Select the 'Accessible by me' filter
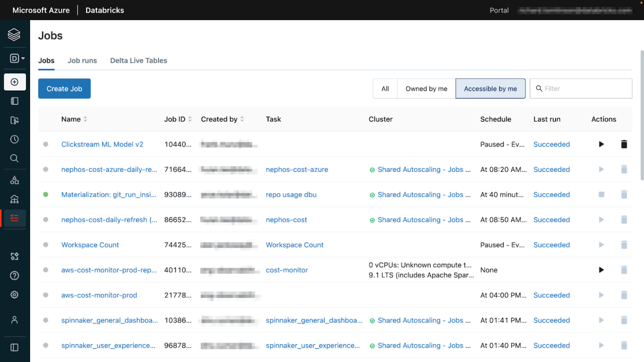644x362 pixels. [491, 89]
